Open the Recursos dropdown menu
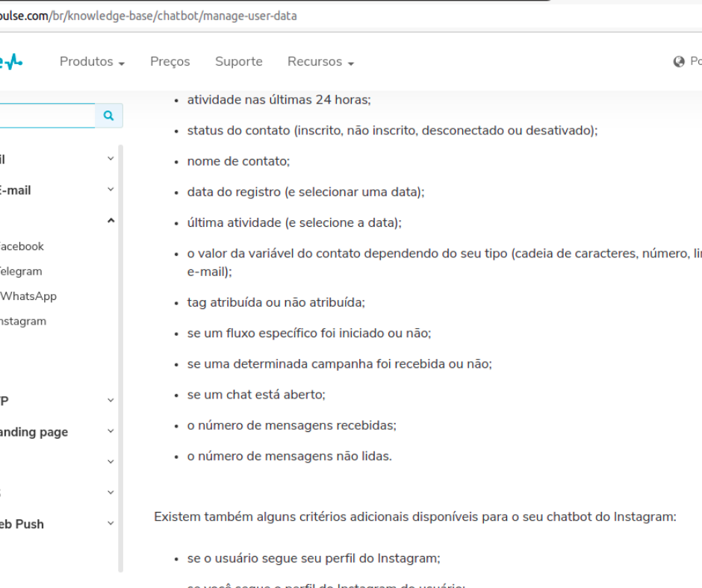This screenshot has width=702, height=588. 320,62
